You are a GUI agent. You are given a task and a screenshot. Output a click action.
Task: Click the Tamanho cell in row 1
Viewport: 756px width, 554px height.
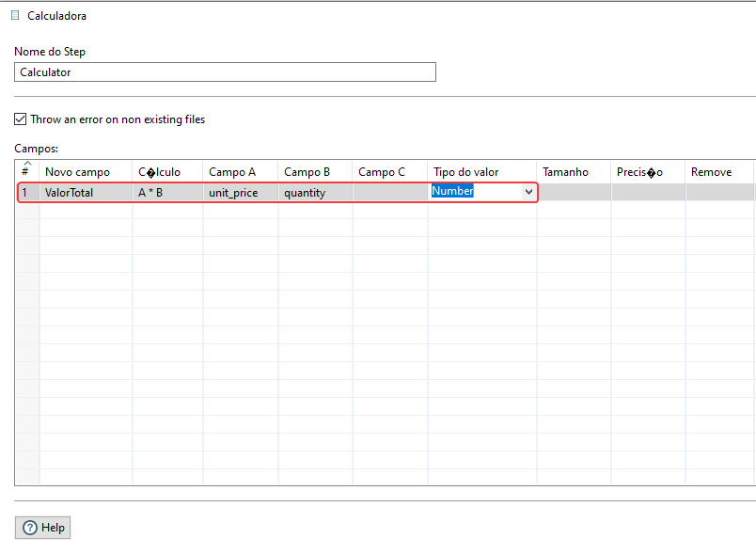pos(574,193)
